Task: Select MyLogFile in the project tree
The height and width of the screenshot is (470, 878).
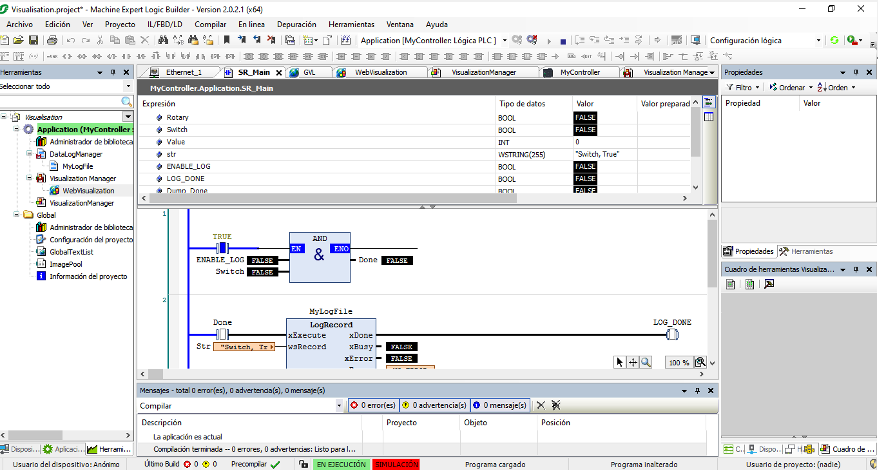Action: (x=77, y=166)
